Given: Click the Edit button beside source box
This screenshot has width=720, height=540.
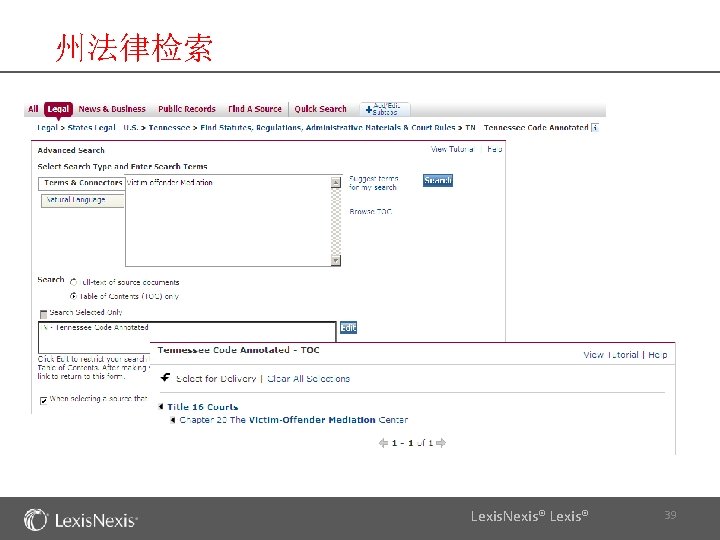Looking at the screenshot, I should click(x=348, y=328).
